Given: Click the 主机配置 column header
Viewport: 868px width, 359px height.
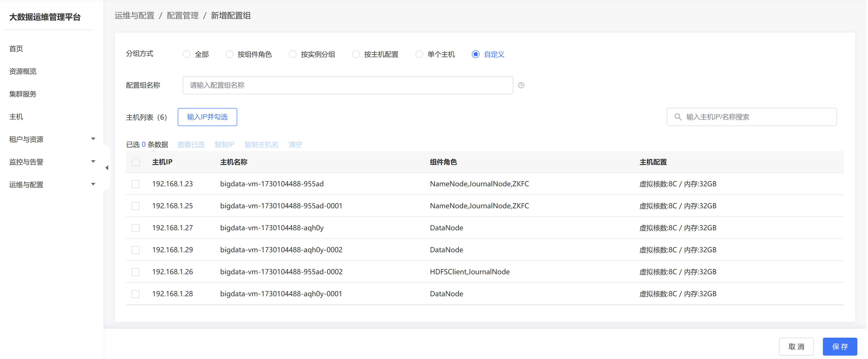Looking at the screenshot, I should [654, 162].
